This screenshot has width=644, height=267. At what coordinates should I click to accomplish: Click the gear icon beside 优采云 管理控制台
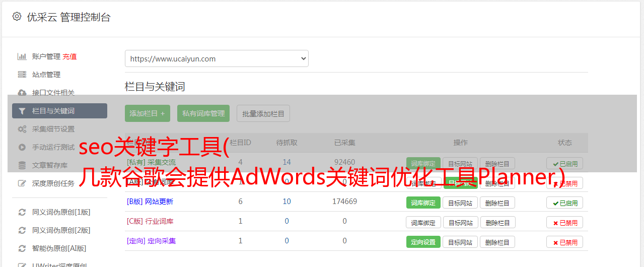pos(17,17)
